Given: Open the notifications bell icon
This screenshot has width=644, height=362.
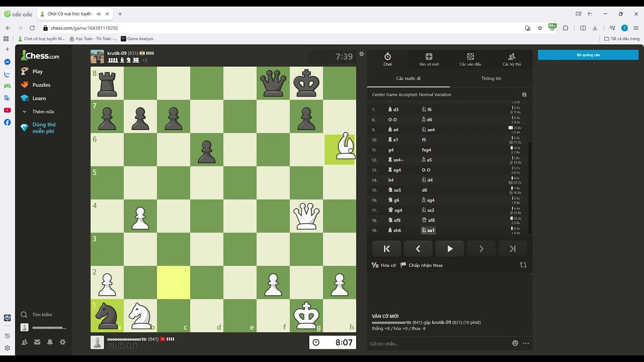Looking at the screenshot, I should coord(50,342).
